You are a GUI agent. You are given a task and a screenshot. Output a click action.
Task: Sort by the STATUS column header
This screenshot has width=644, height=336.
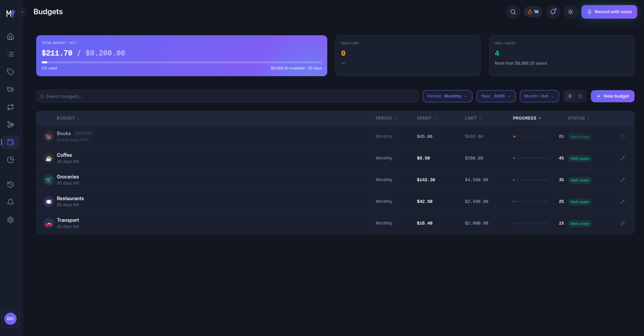pos(579,118)
